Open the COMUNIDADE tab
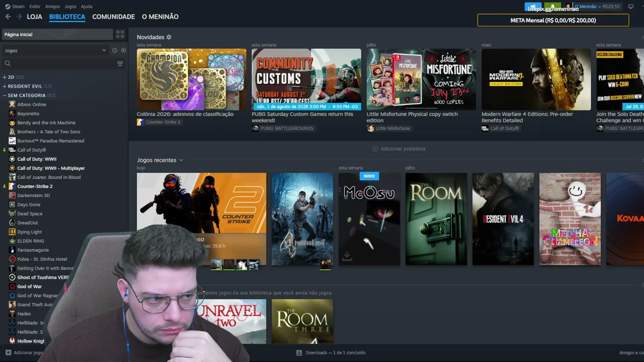 pos(114,17)
